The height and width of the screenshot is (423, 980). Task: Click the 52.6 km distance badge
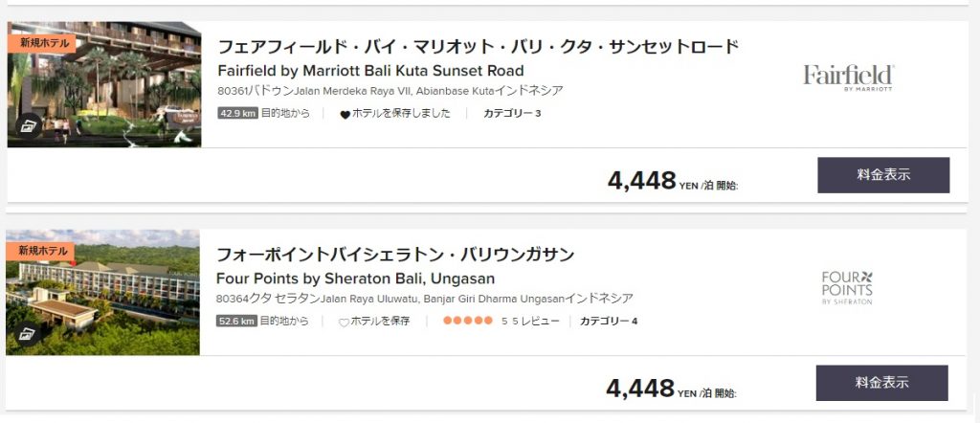pos(235,322)
